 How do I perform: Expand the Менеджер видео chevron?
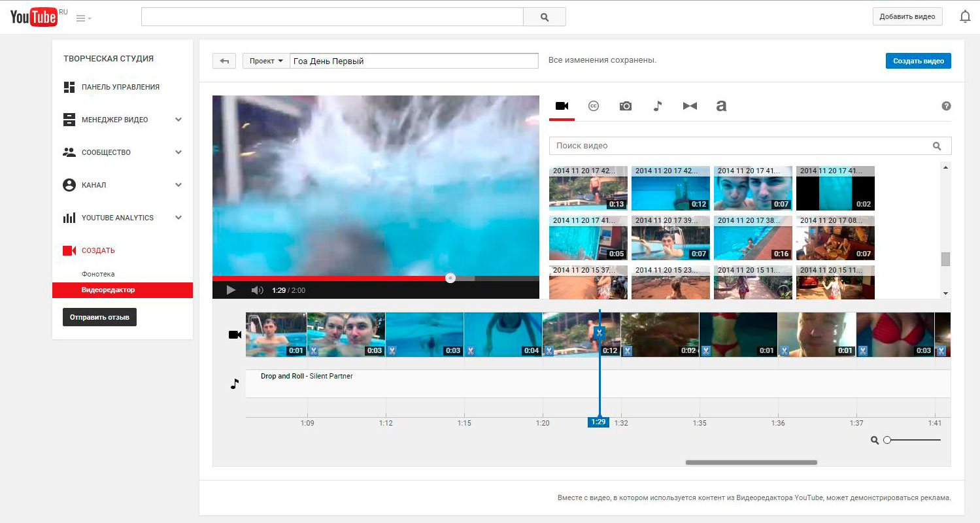tap(178, 120)
